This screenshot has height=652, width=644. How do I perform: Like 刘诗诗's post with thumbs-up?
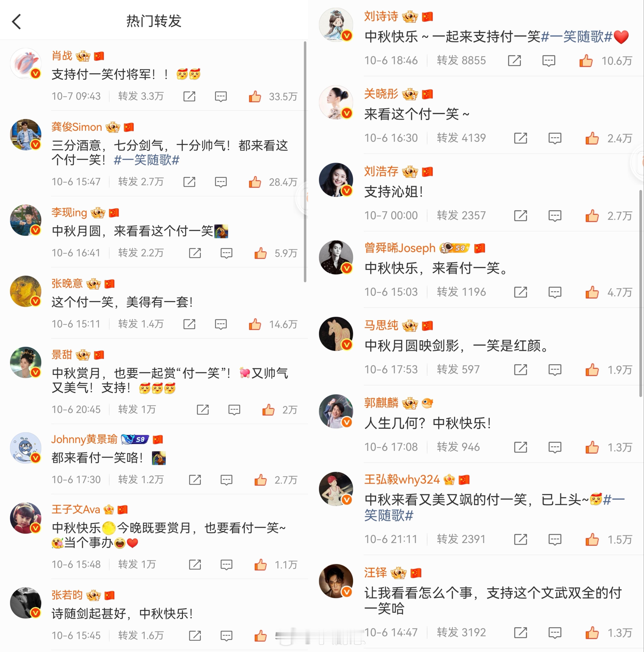(x=586, y=61)
